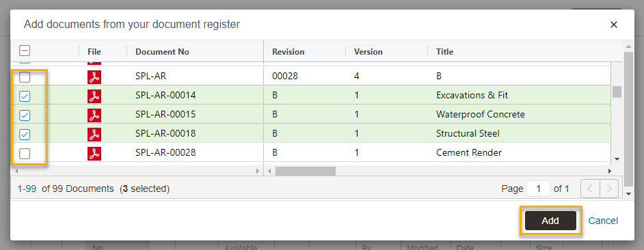This screenshot has width=644, height=250.
Task: Tick the checkbox for SPL-AR row
Action: click(25, 77)
